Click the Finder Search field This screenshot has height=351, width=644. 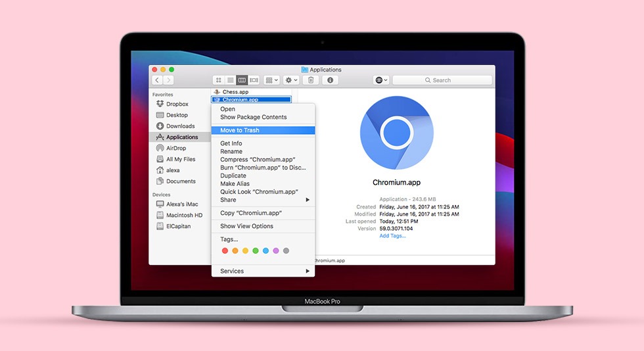(442, 80)
